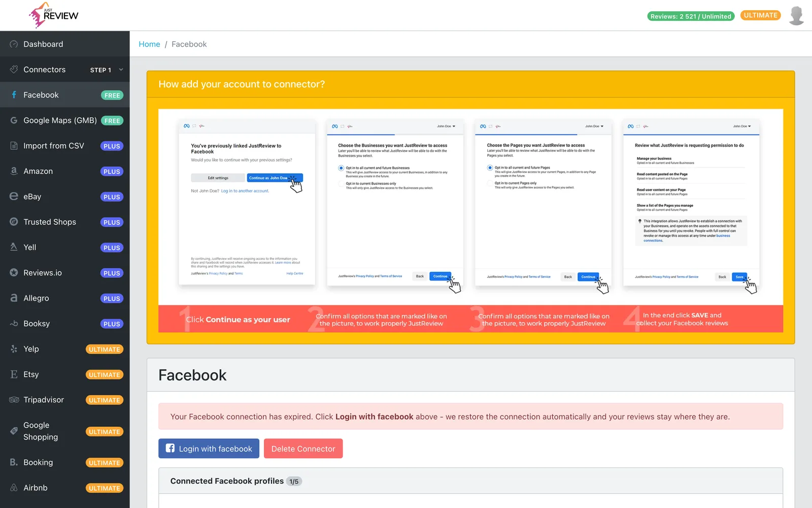Viewport: 812px width, 508px height.
Task: Select Etsy in the sidebar
Action: [x=65, y=374]
